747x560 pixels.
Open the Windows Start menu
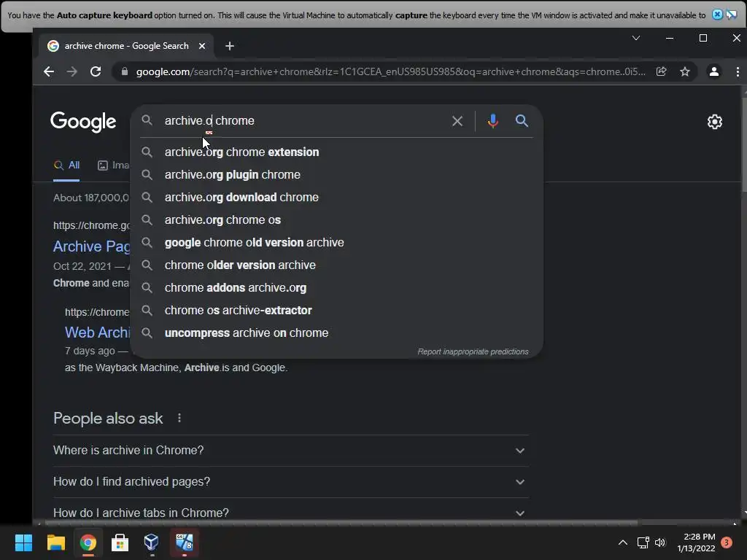click(23, 542)
